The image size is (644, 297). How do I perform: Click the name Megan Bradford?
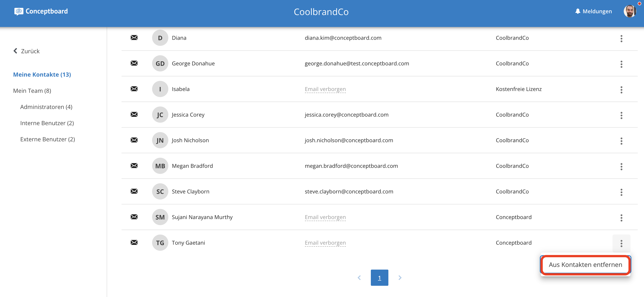tap(192, 166)
